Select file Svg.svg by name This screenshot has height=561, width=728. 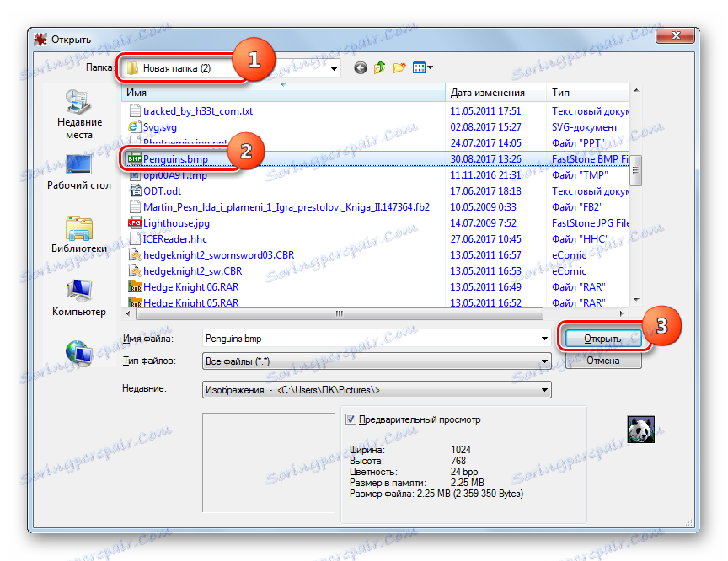click(160, 127)
